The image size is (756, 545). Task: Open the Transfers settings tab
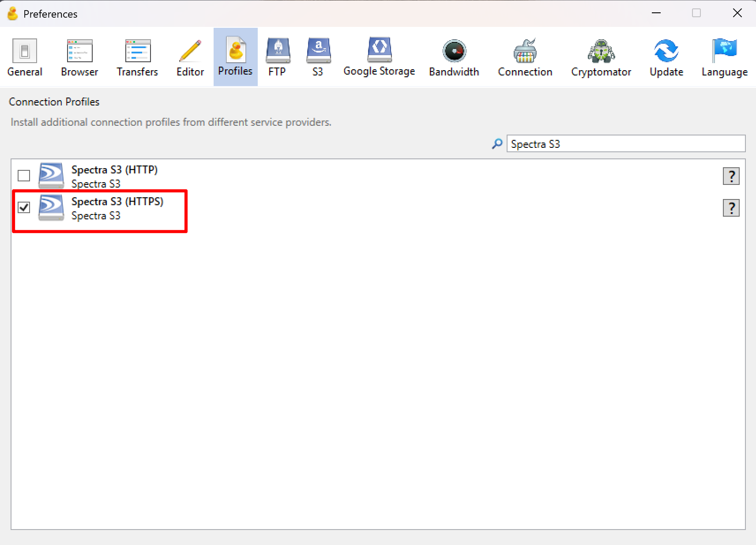coord(137,57)
